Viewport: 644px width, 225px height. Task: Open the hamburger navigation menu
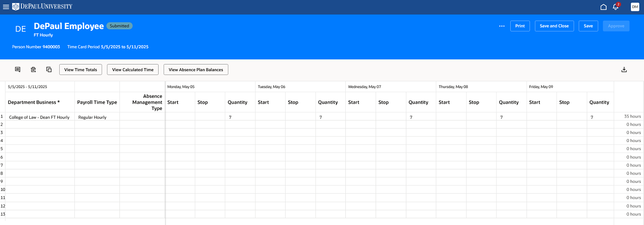coord(6,7)
